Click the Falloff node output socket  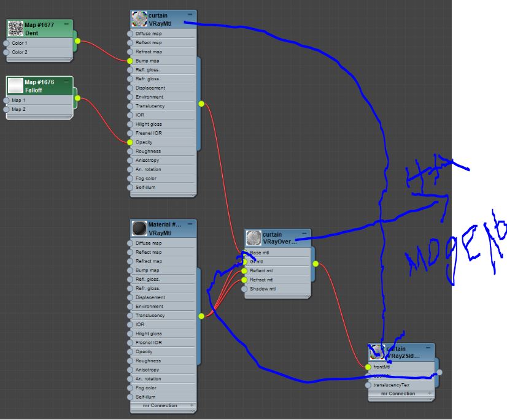[x=77, y=97]
